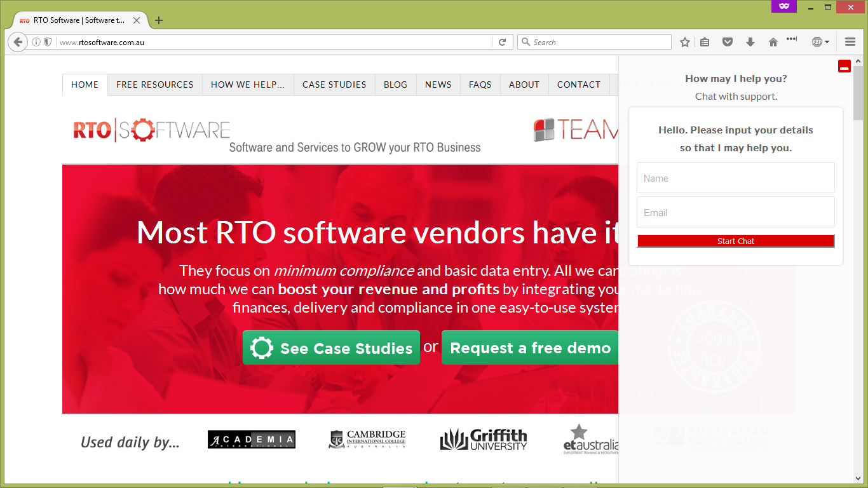
Task: Click the Name field in chat
Action: pos(736,178)
